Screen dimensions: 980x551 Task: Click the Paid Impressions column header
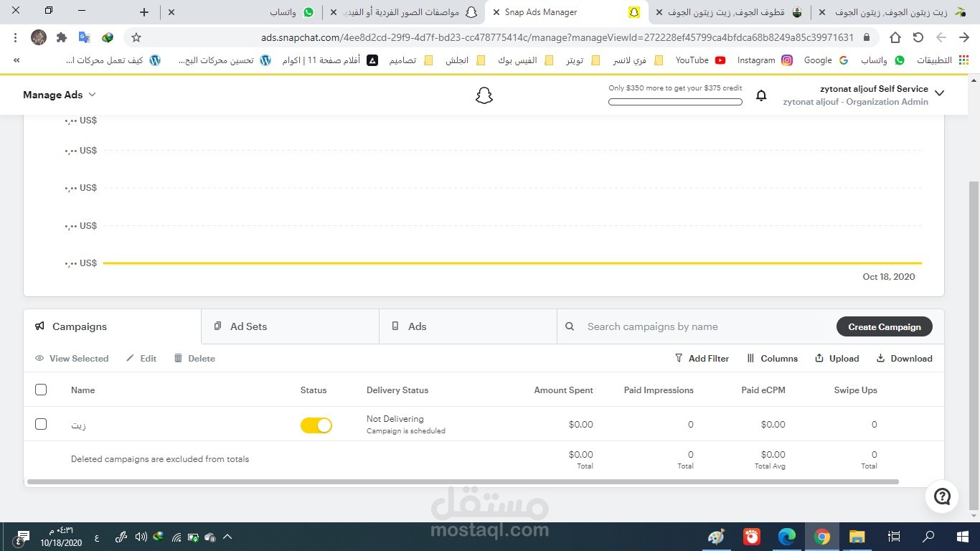pyautogui.click(x=659, y=390)
